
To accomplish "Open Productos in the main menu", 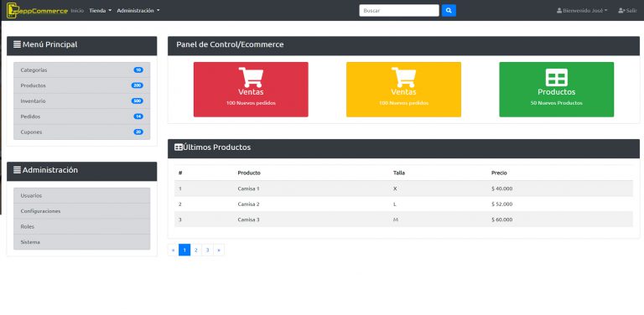I will pyautogui.click(x=81, y=85).
